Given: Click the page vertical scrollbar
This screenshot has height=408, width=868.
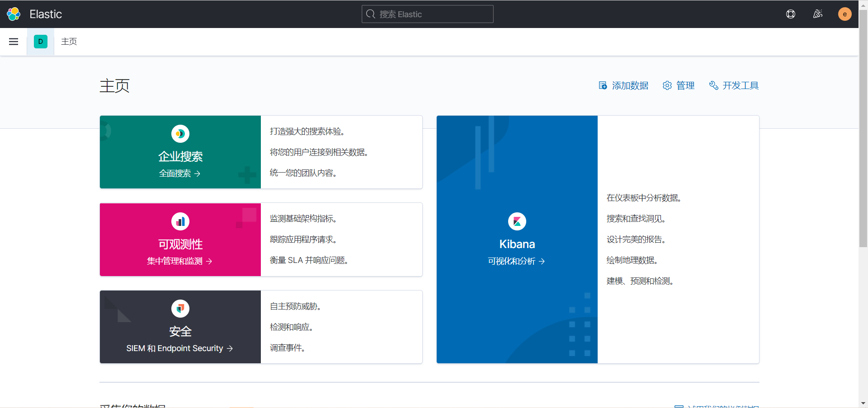Looking at the screenshot, I should 863,129.
